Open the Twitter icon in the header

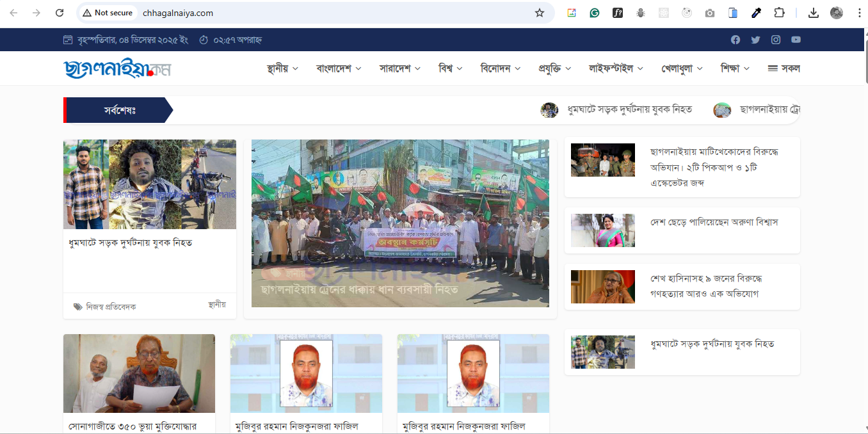pos(755,39)
